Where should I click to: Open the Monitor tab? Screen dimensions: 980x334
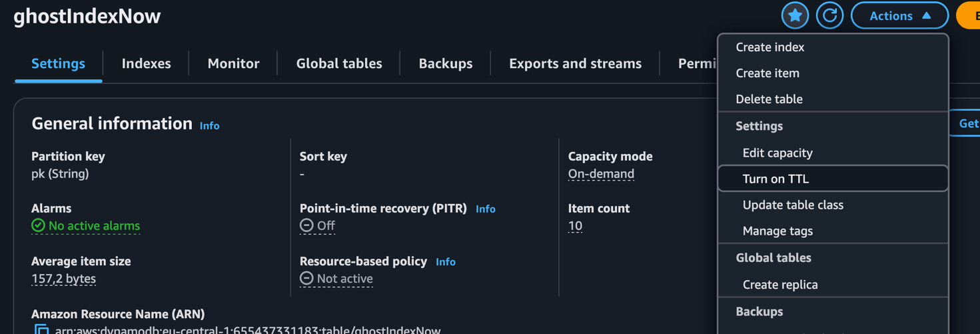tap(233, 63)
